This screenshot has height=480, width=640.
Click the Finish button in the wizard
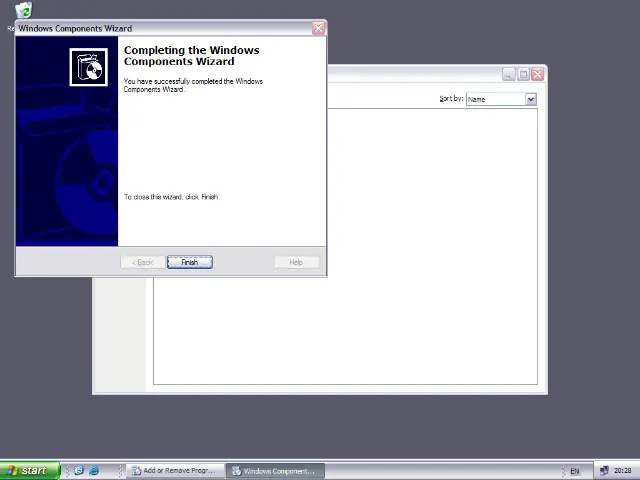[190, 262]
